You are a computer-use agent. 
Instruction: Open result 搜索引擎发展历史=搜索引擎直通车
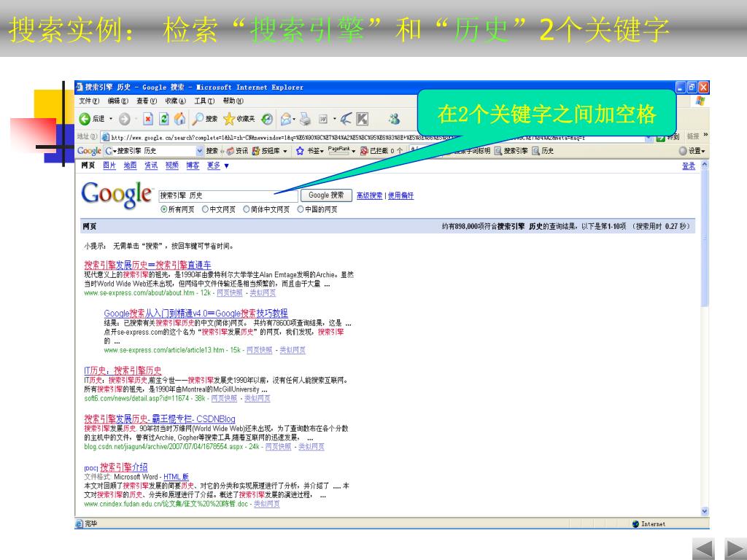147,265
